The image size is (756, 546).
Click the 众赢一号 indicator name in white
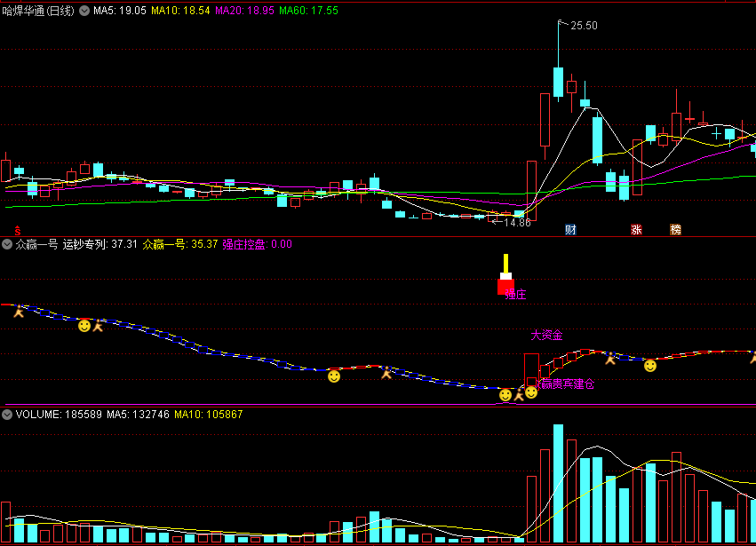tap(36, 244)
